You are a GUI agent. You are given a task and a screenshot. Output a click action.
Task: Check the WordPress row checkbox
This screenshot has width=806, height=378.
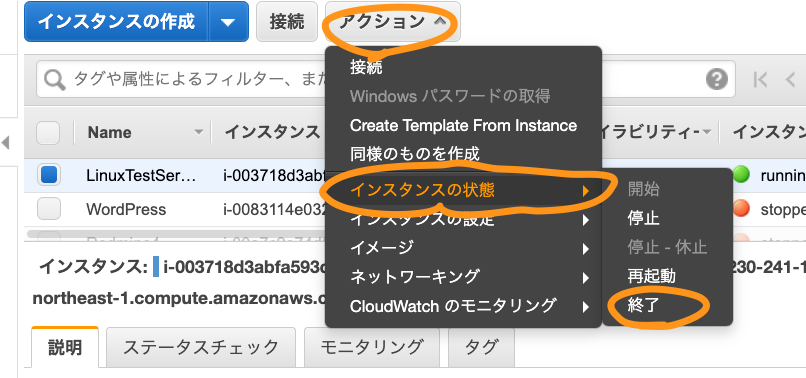[48, 209]
